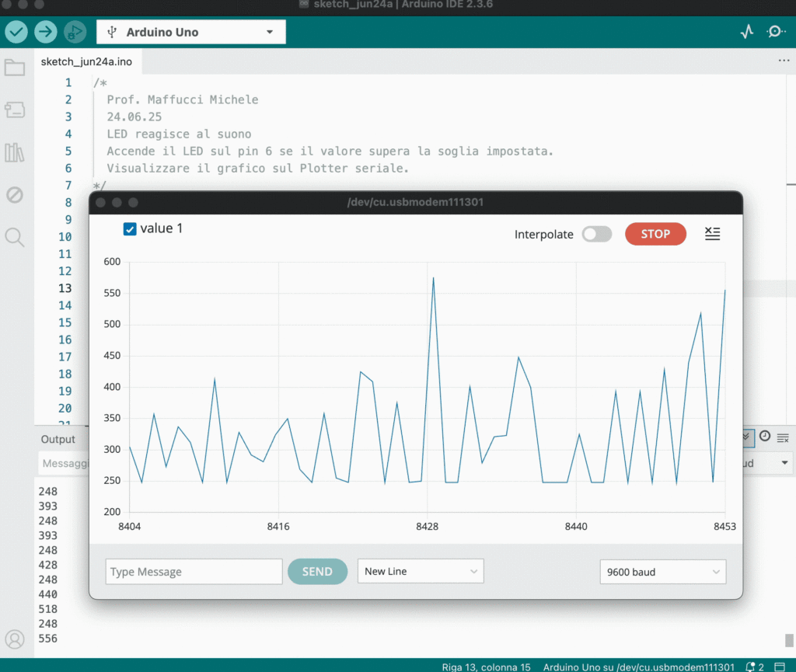
Task: Open the Sketchbook folder in sidebar
Action: point(15,68)
